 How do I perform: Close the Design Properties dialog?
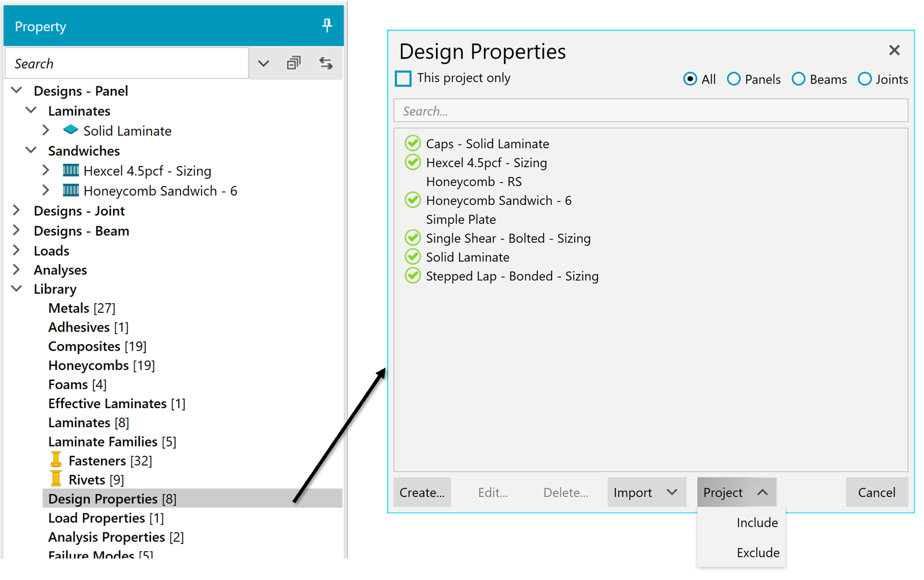(x=894, y=51)
